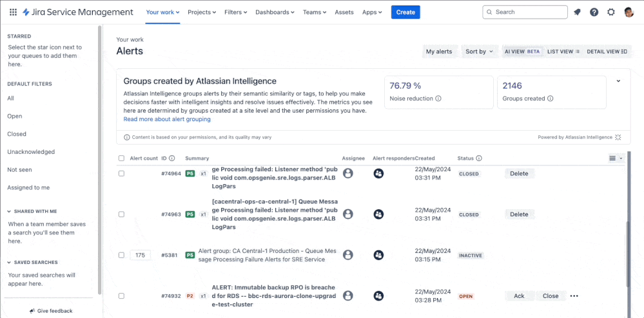Acknowledge alert #74932 with Ack
Viewport: 644px width, 318px height.
[x=519, y=296]
